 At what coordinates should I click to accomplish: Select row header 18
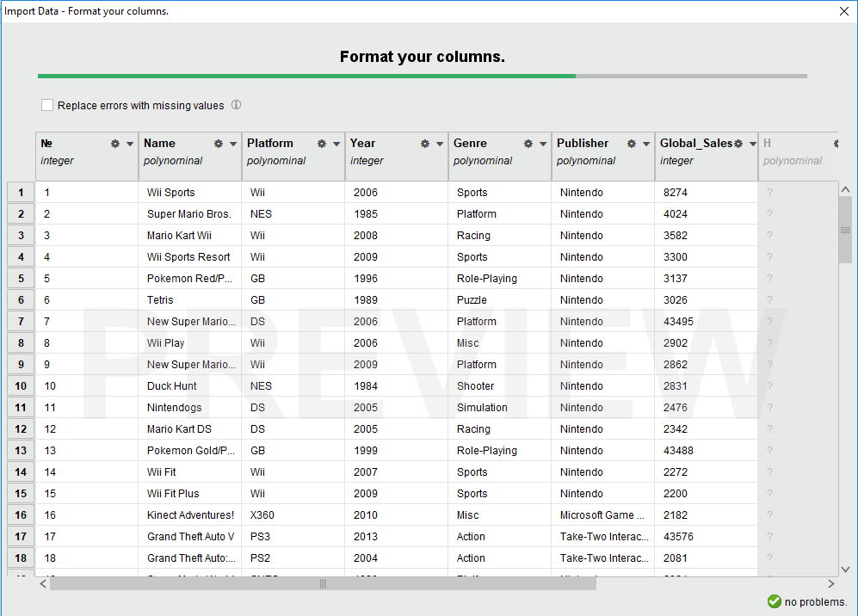pyautogui.click(x=21, y=558)
